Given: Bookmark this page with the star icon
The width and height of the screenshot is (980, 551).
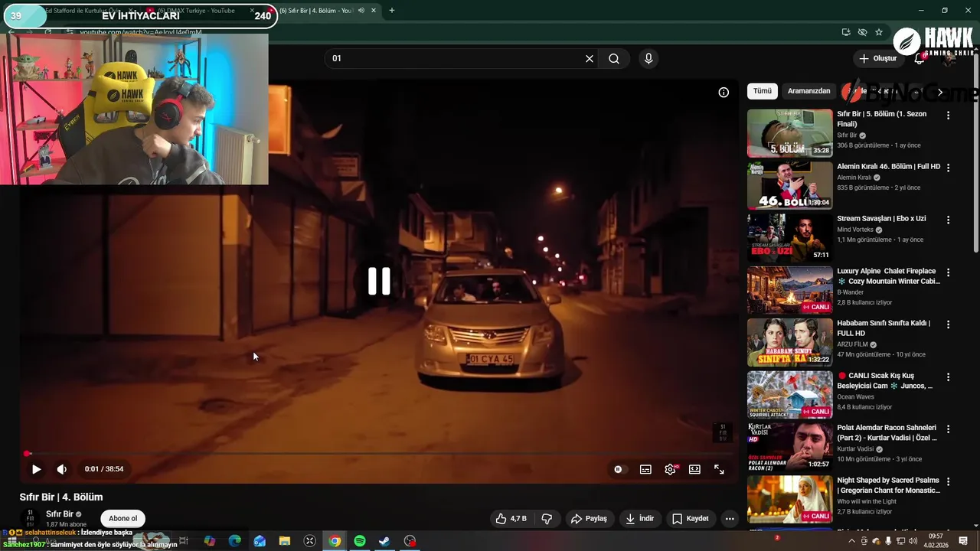Looking at the screenshot, I should point(879,32).
